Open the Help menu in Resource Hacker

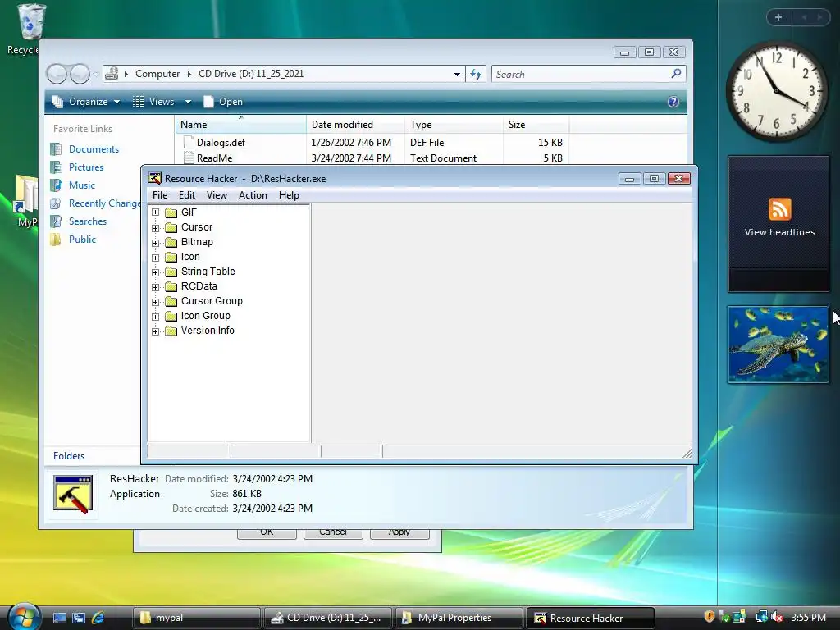pos(289,195)
